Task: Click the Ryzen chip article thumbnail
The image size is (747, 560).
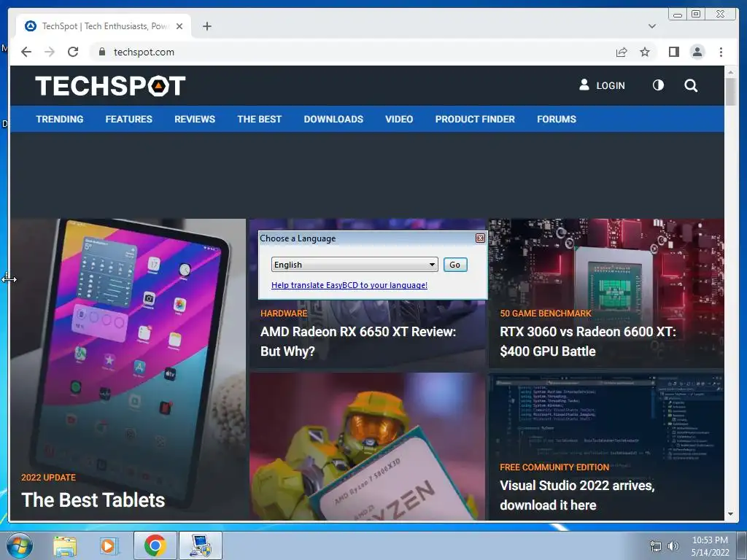Action: 367,446
